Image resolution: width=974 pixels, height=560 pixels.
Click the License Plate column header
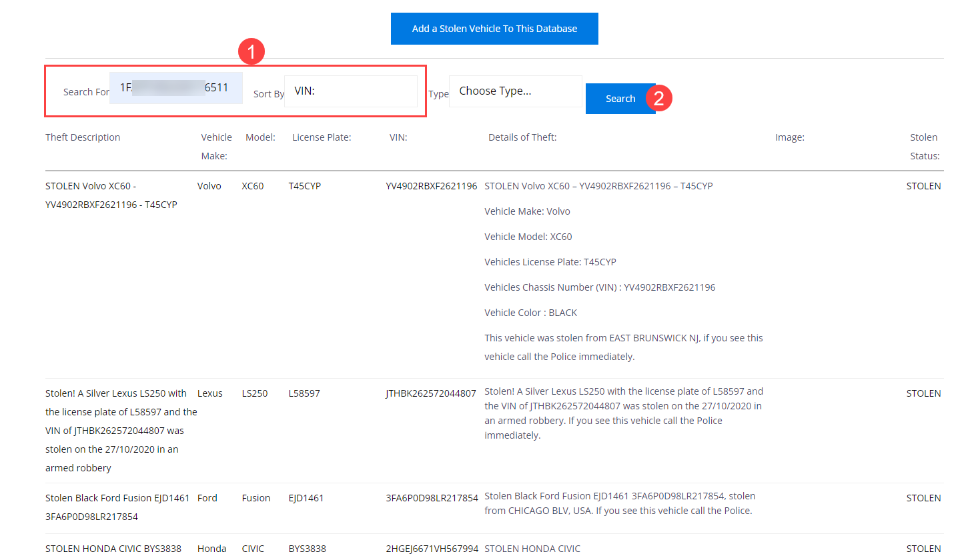[322, 137]
